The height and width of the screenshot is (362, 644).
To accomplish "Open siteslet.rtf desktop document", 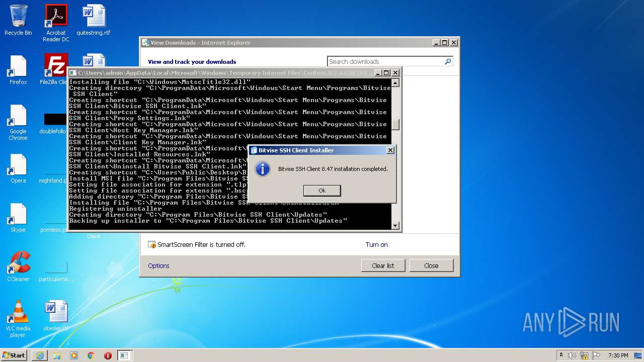I will point(56,316).
